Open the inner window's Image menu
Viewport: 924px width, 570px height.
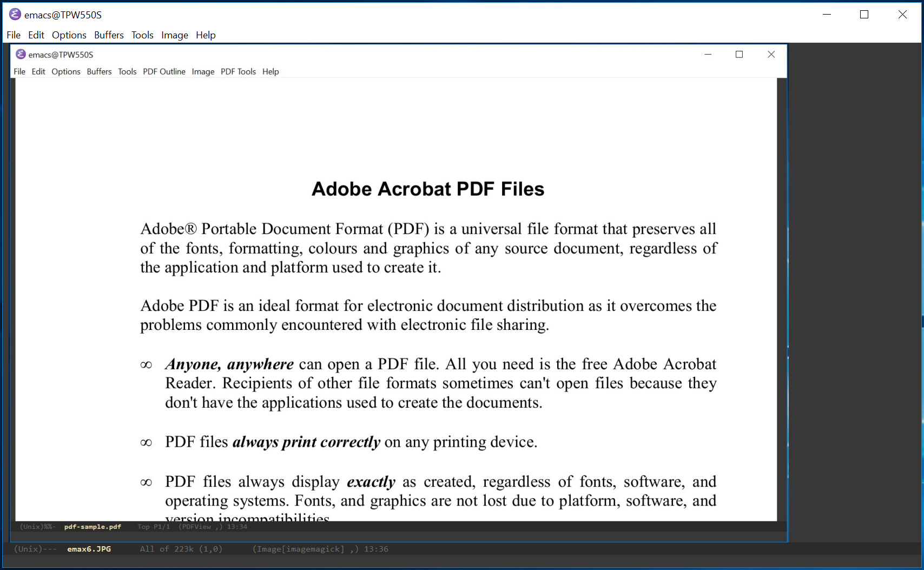click(203, 71)
